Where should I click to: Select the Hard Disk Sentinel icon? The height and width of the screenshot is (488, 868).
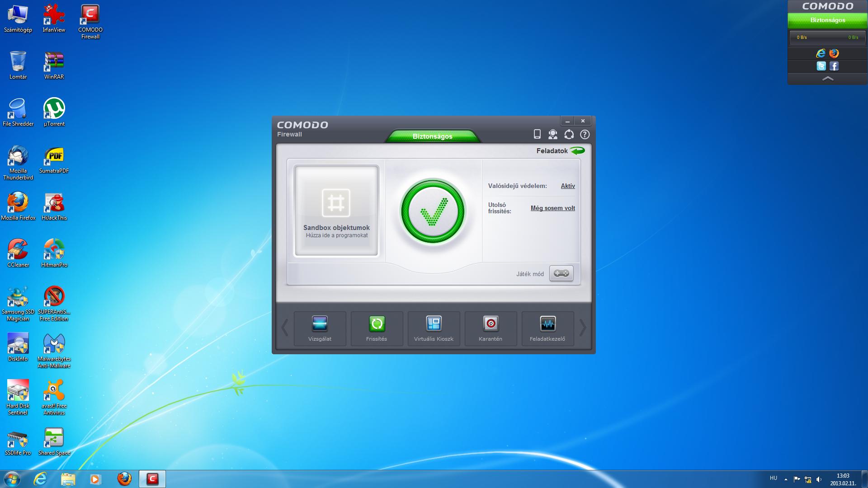click(18, 398)
